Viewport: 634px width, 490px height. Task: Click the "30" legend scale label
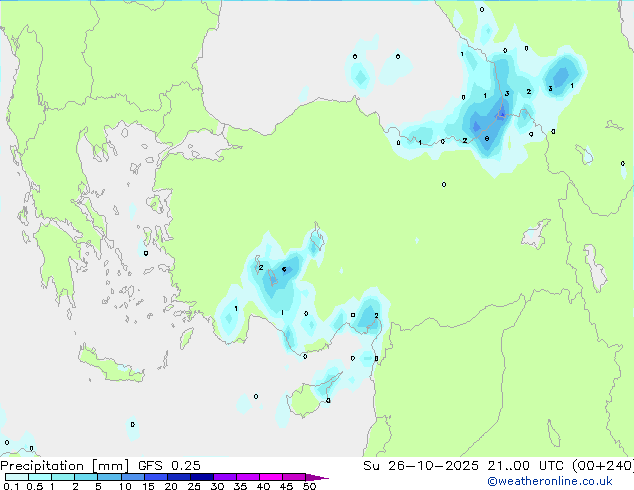click(217, 486)
